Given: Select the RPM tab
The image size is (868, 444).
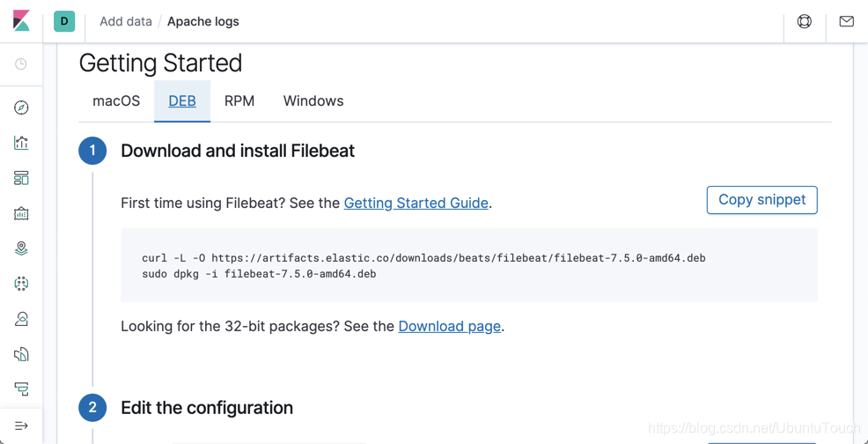Looking at the screenshot, I should pyautogui.click(x=239, y=101).
